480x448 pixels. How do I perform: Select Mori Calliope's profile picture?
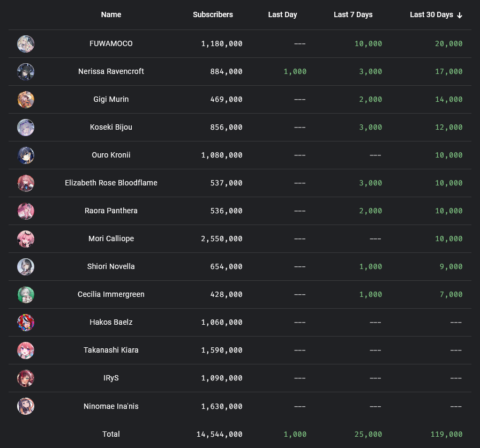pyautogui.click(x=26, y=239)
